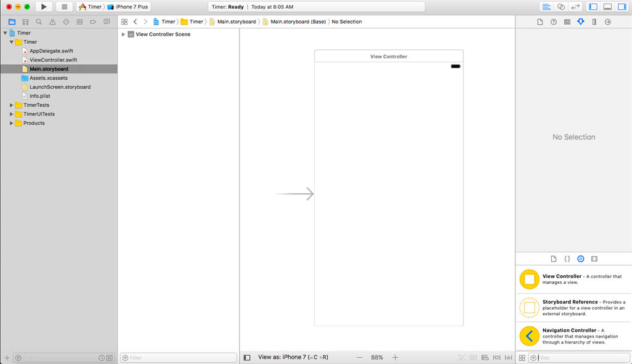Open the Code Snippet library tab
The image size is (632, 364).
(567, 259)
